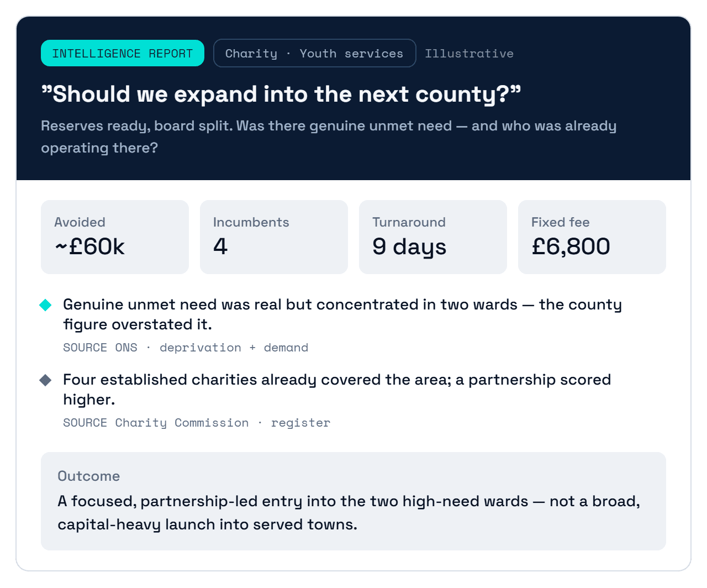
Task: Click the teal diamond bullet icon
Action: [x=45, y=305]
